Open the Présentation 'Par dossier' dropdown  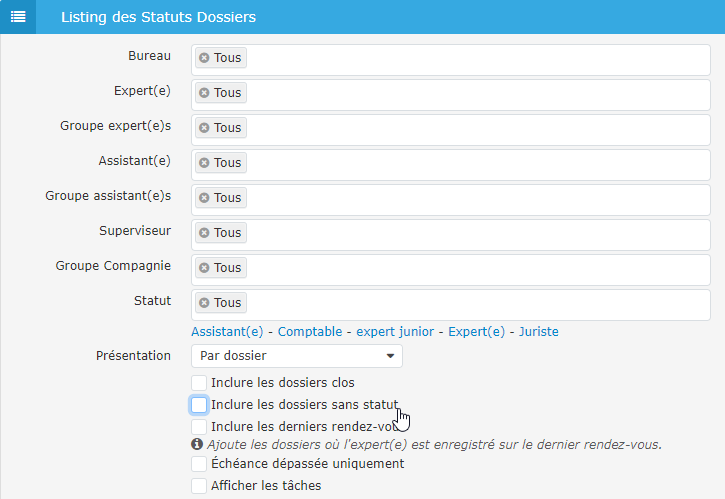296,356
